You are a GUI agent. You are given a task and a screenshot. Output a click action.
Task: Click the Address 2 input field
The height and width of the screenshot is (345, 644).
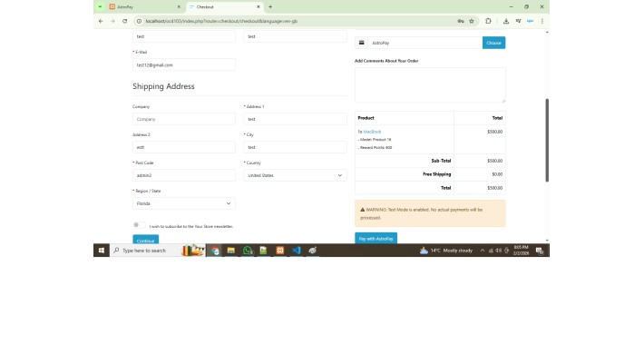(x=184, y=147)
